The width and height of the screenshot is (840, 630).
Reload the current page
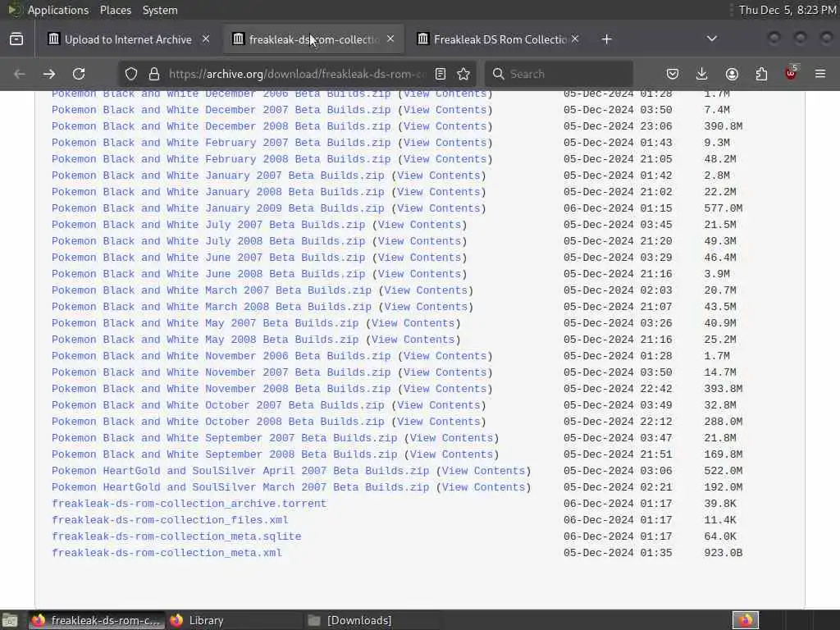coord(79,74)
